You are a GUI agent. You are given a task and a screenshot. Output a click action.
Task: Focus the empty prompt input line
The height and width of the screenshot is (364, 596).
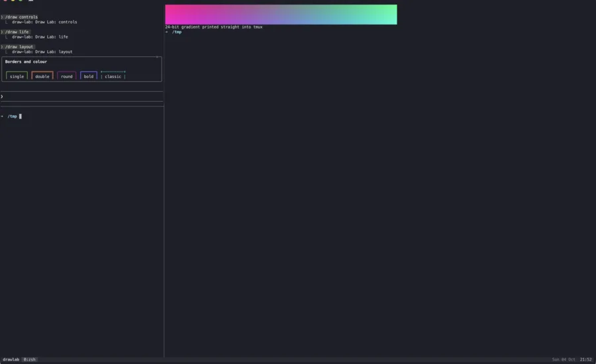81,97
